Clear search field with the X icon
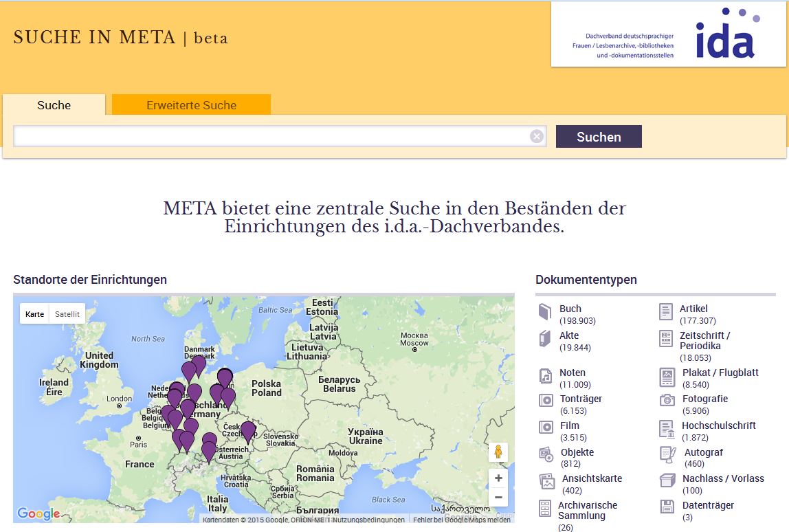The image size is (789, 532). click(x=537, y=137)
